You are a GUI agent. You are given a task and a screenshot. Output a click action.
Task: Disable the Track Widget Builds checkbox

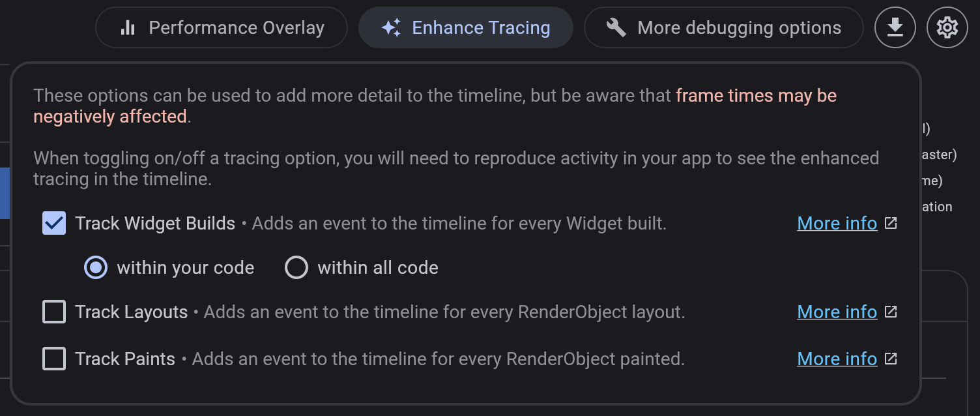54,223
